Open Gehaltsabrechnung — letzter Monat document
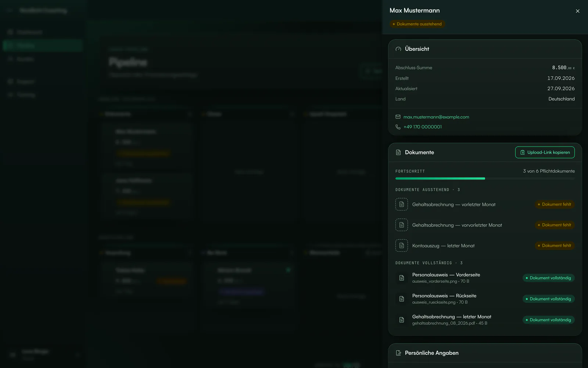588x368 pixels. coord(485,320)
